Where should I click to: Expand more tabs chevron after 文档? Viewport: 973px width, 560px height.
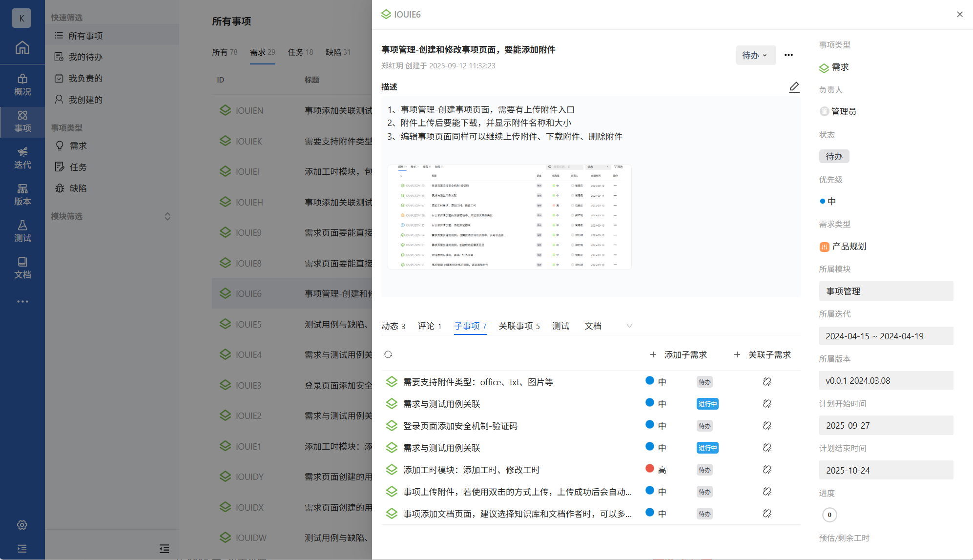(x=629, y=326)
